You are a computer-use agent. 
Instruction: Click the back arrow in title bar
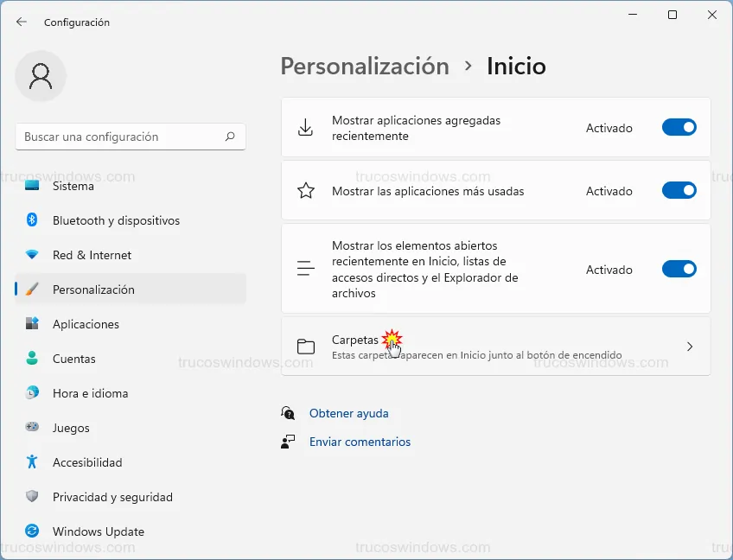[22, 22]
